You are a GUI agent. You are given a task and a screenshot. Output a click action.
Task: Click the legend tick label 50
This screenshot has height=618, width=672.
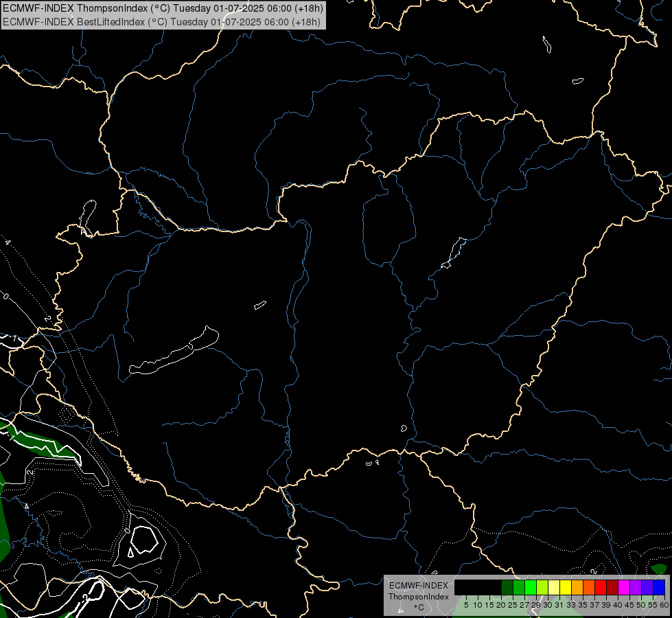640,605
